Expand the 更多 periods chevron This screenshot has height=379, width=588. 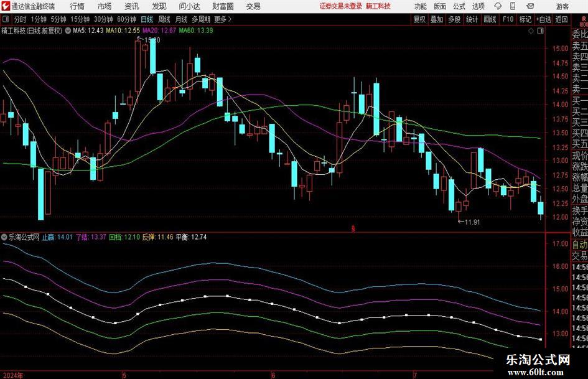pos(230,19)
